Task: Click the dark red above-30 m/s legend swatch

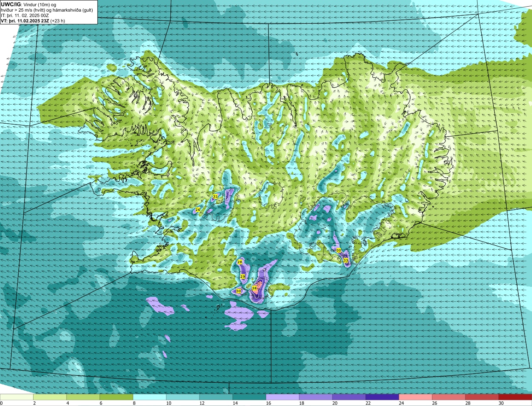Action: point(515,397)
